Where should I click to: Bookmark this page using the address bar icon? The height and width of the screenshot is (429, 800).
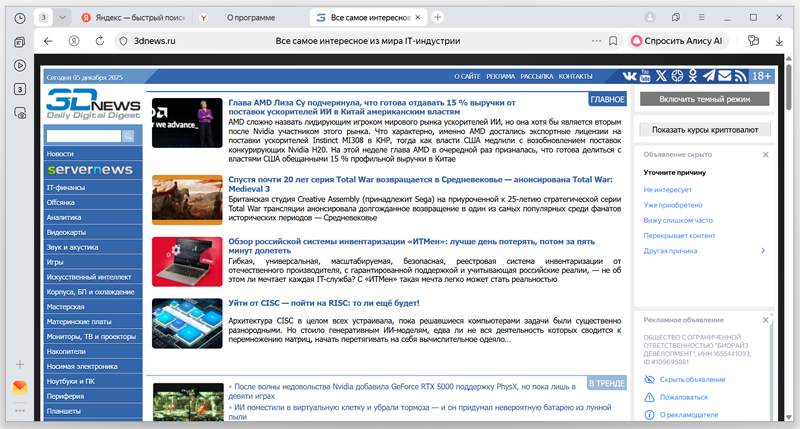[x=612, y=41]
